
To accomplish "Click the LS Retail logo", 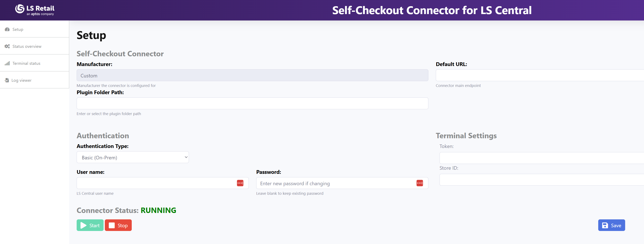I will (35, 10).
